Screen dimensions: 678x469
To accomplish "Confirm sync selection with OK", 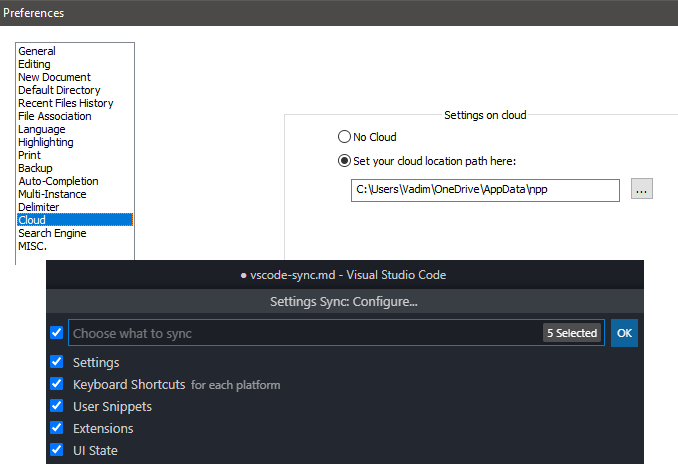I will pyautogui.click(x=624, y=333).
